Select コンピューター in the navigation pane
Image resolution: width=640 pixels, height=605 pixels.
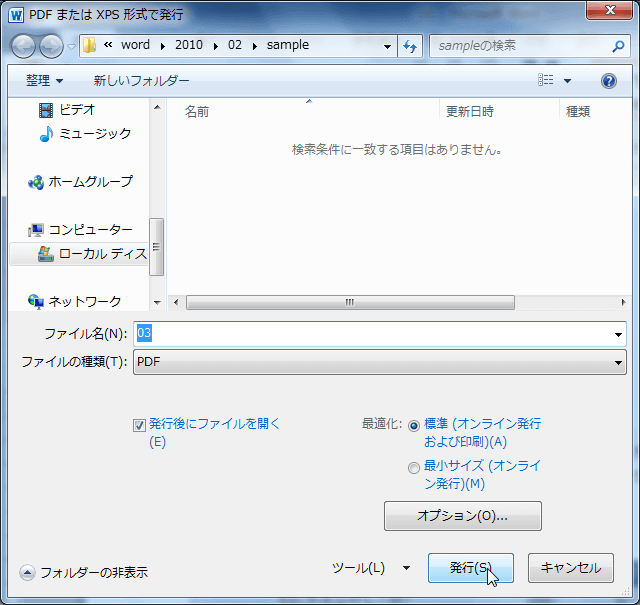pos(80,230)
